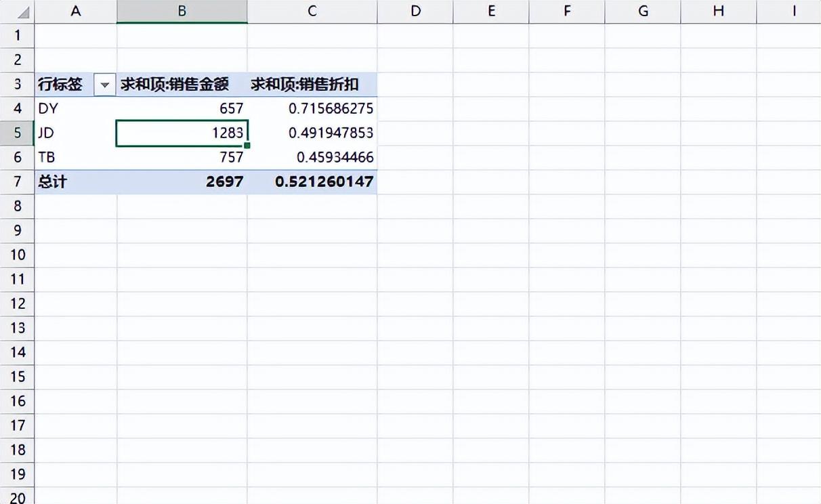Select the 求和项:销售金额 header cell

coord(182,85)
